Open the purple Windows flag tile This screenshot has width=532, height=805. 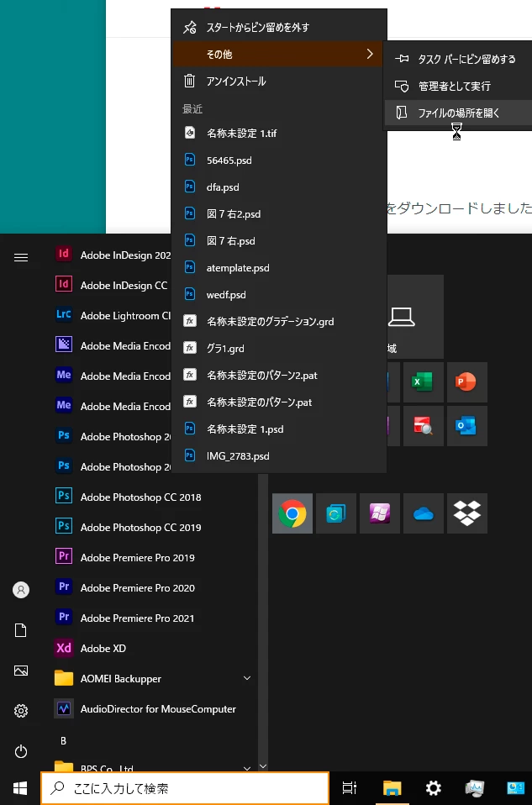(x=380, y=513)
